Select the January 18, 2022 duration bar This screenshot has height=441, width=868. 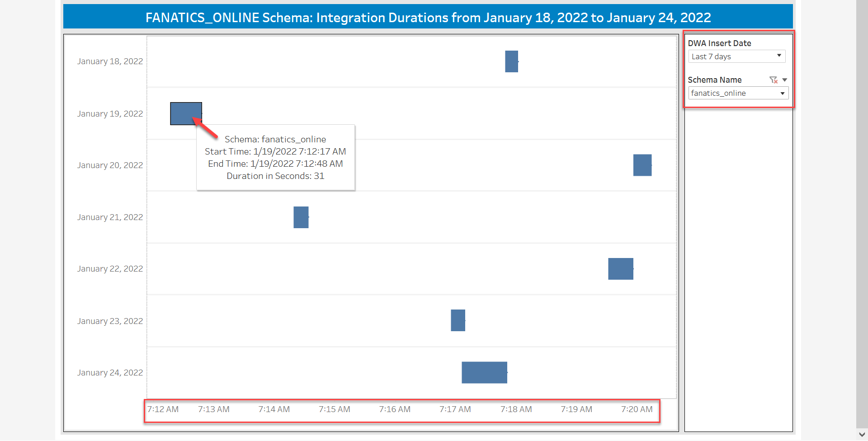511,61
